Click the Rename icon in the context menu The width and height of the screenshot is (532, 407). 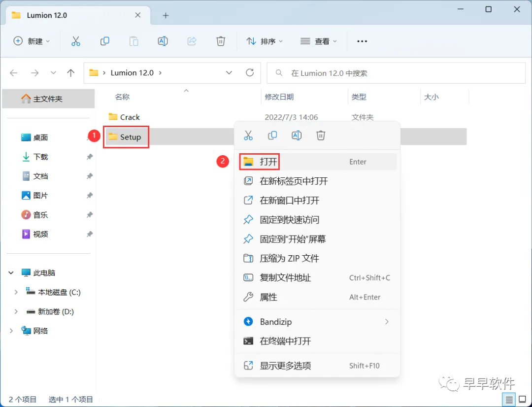pyautogui.click(x=297, y=136)
